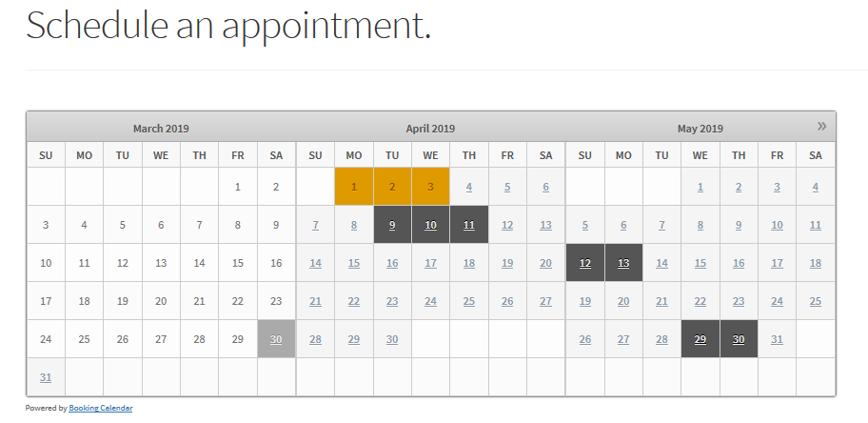Image resolution: width=868 pixels, height=423 pixels.
Task: Click the dark May 13 cell
Action: [623, 263]
